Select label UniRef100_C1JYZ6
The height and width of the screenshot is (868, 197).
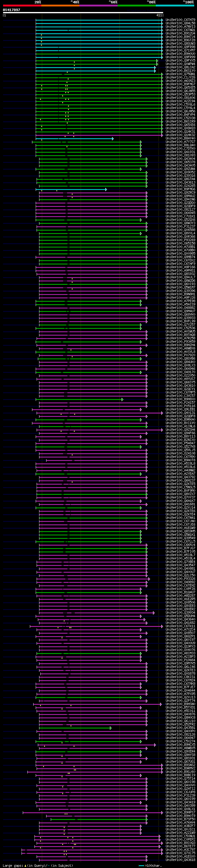180,78
